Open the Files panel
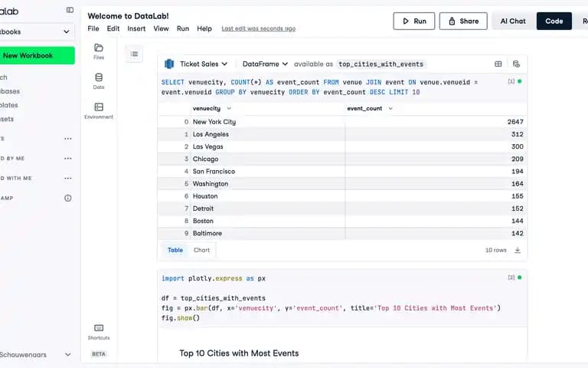 [99, 51]
